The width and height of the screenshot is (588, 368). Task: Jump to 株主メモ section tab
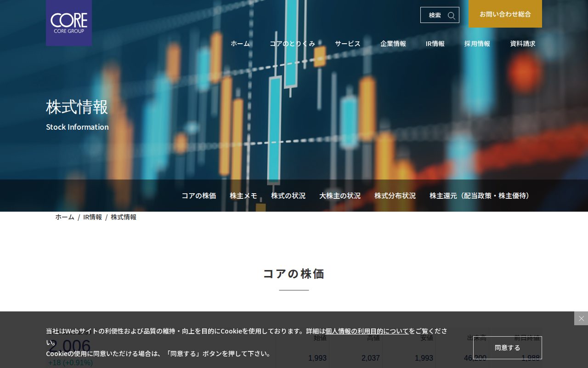coord(243,195)
